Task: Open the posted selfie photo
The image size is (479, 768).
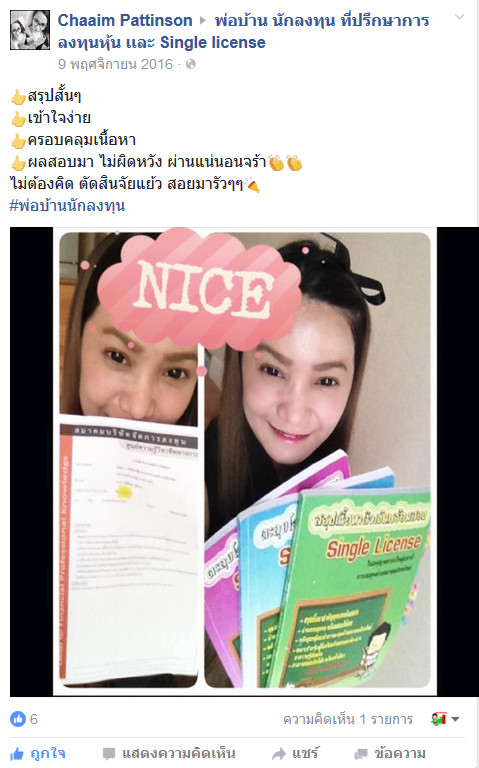Action: click(244, 461)
